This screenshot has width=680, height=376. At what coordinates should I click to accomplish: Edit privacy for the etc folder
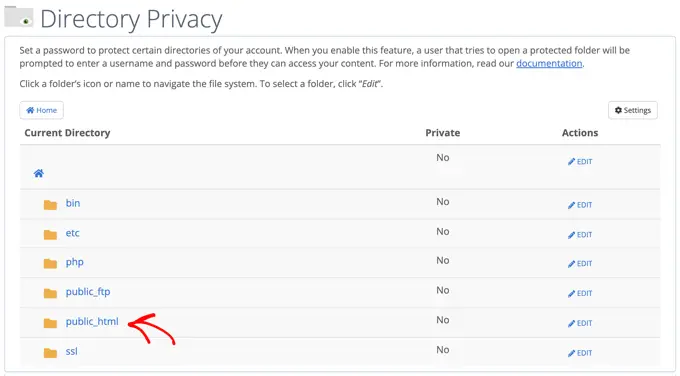coord(580,235)
